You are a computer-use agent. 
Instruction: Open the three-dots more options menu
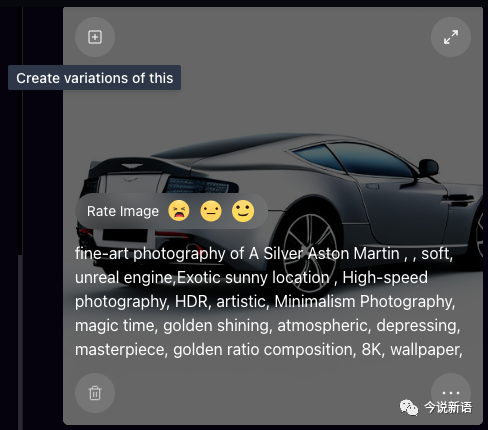tap(451, 392)
